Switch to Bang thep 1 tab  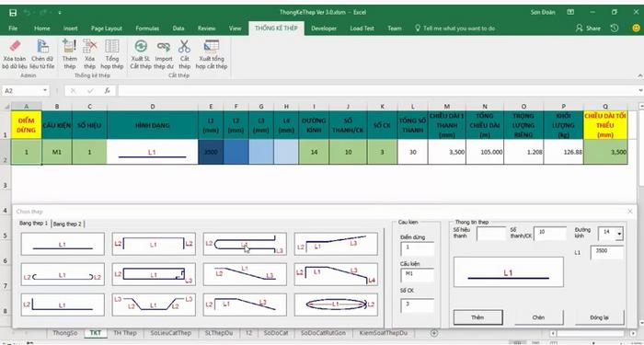coord(34,224)
